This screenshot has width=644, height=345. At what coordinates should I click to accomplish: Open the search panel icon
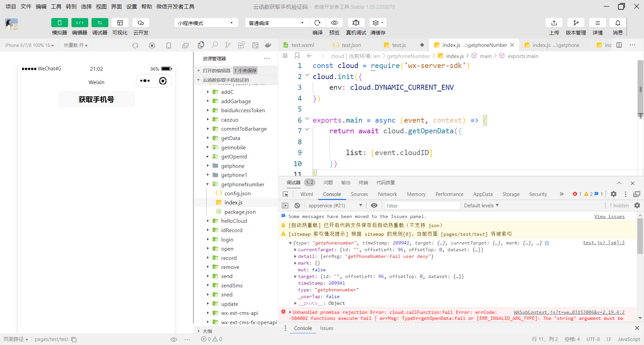[215, 45]
